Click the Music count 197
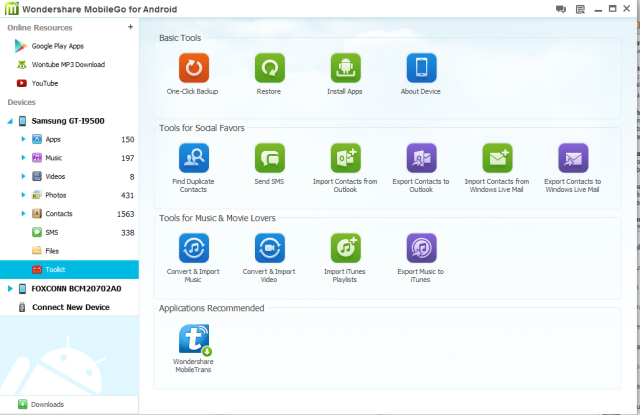Screen dimensions: 640x415 (x=128, y=158)
